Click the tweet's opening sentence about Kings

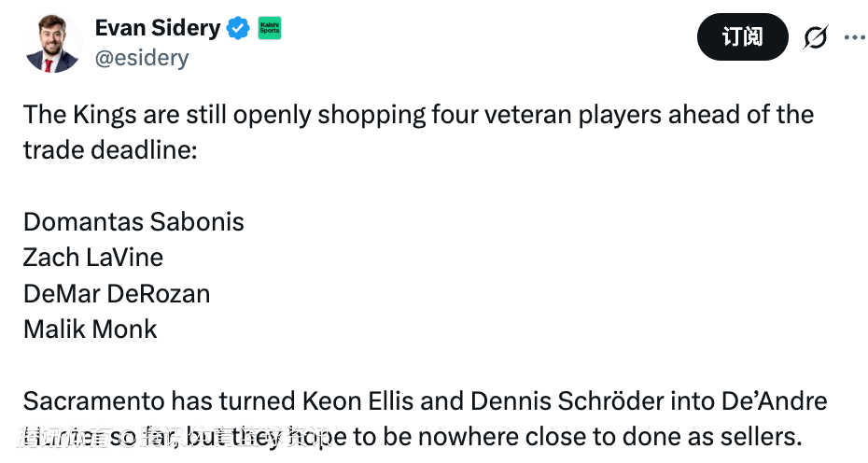[418, 115]
